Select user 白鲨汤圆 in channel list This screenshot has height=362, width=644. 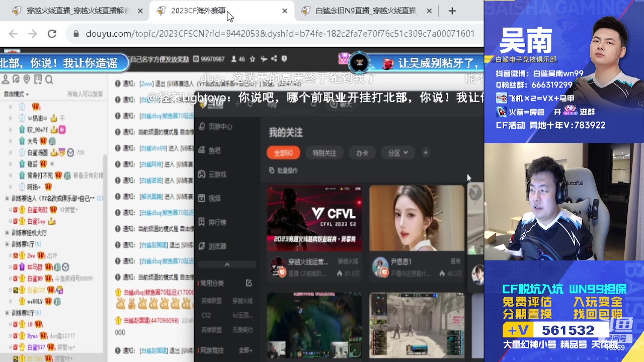pos(38,152)
